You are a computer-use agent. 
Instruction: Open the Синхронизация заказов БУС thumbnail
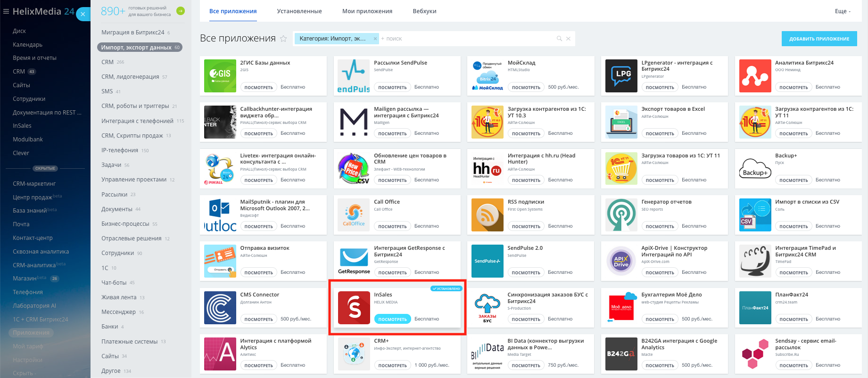[x=488, y=308]
